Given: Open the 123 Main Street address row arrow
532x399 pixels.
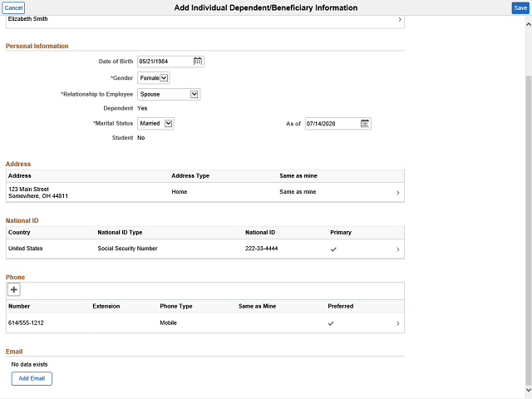Looking at the screenshot, I should [397, 193].
